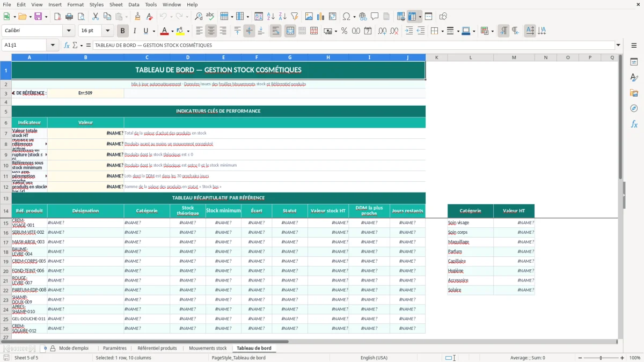Open the Insert Special Character dropdown arrow
Viewport: 644px width, 362px height.
[x=354, y=17]
